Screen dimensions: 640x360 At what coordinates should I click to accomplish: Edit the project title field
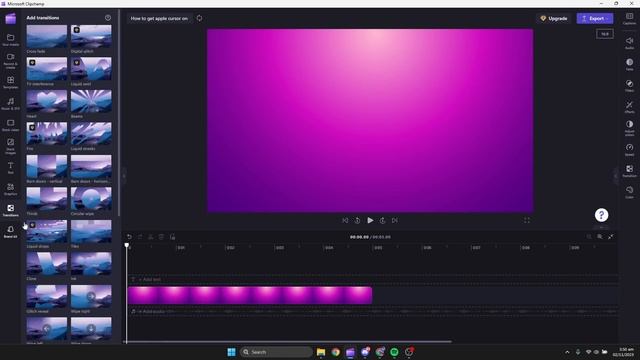point(159,18)
